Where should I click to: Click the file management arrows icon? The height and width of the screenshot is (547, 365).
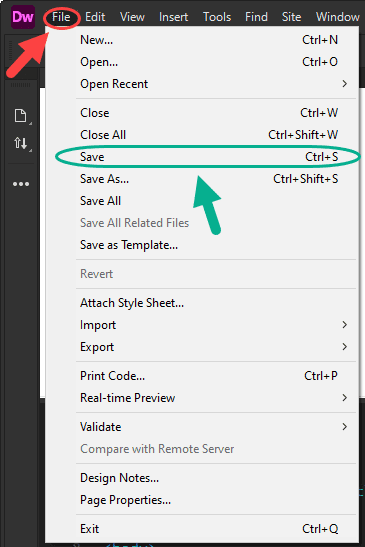[21, 143]
